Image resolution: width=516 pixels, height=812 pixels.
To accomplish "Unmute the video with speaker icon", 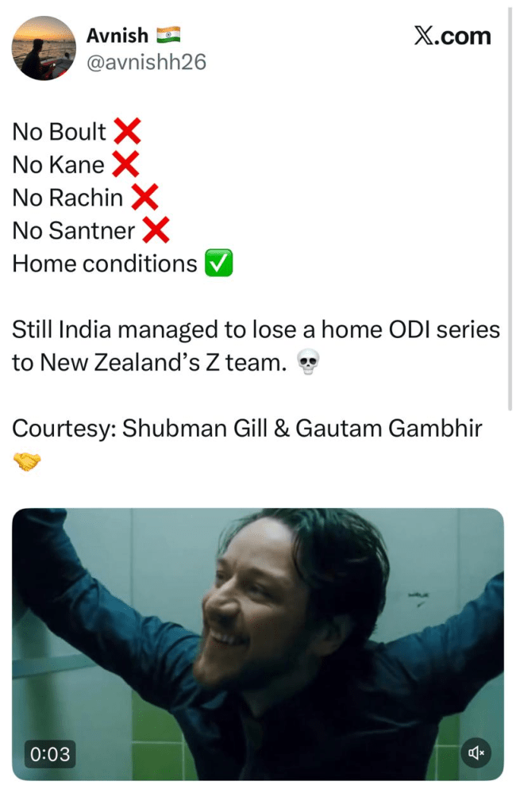I will pyautogui.click(x=476, y=752).
